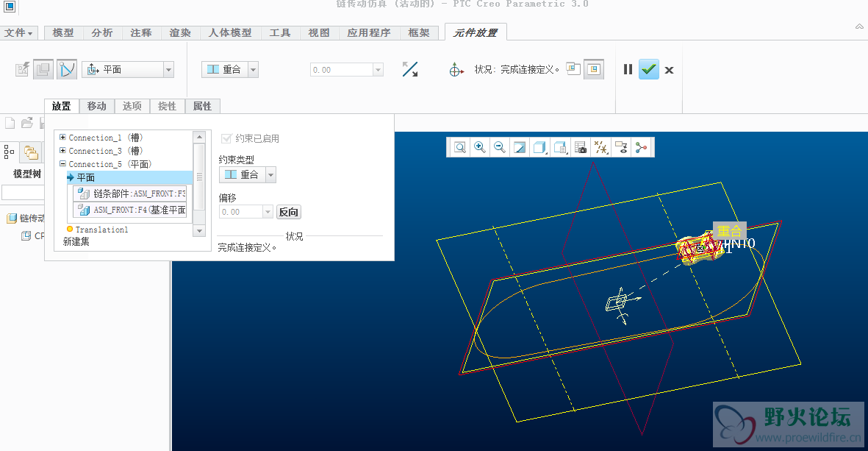The image size is (868, 451).
Task: Click the Open file folder icon
Action: coord(27,122)
